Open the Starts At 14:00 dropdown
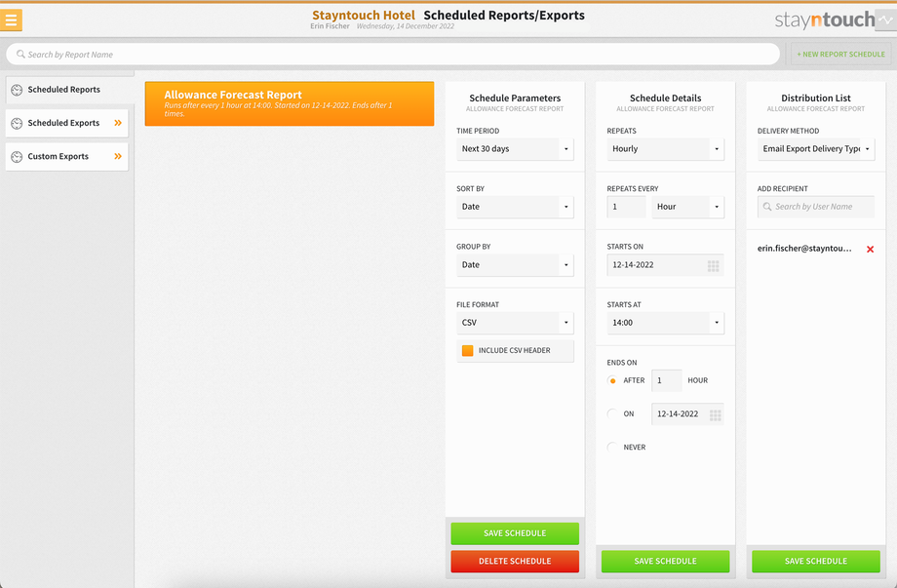897x588 pixels. [665, 323]
